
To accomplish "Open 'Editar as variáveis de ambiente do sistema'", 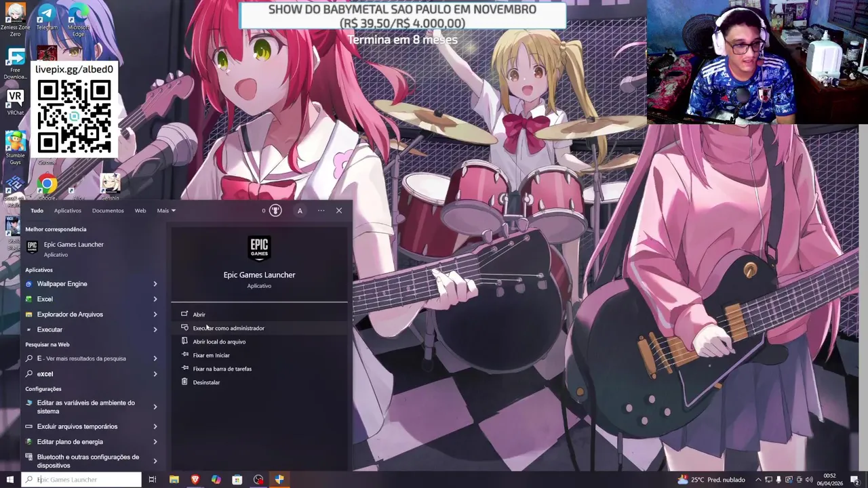I will 85,407.
